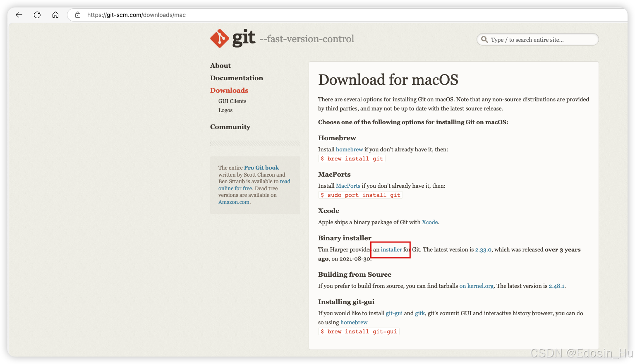
Task: Reload the page using the refresh icon
Action: point(37,15)
